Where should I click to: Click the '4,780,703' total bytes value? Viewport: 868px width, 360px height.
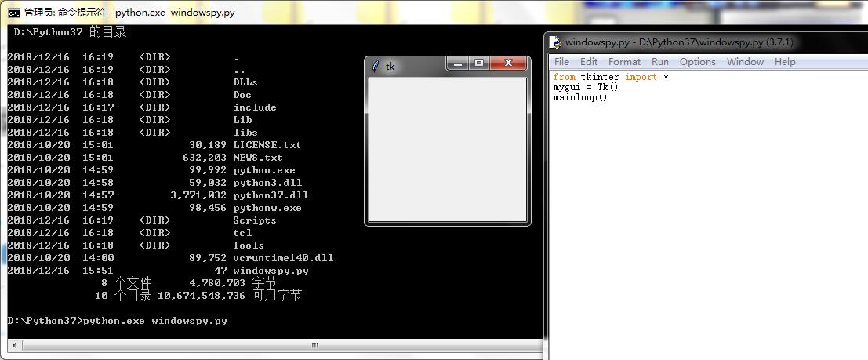(217, 283)
